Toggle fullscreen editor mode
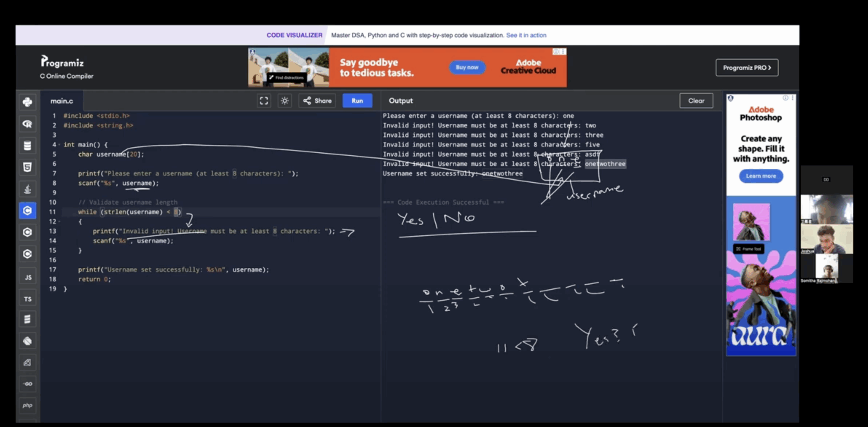868x427 pixels. pos(264,101)
